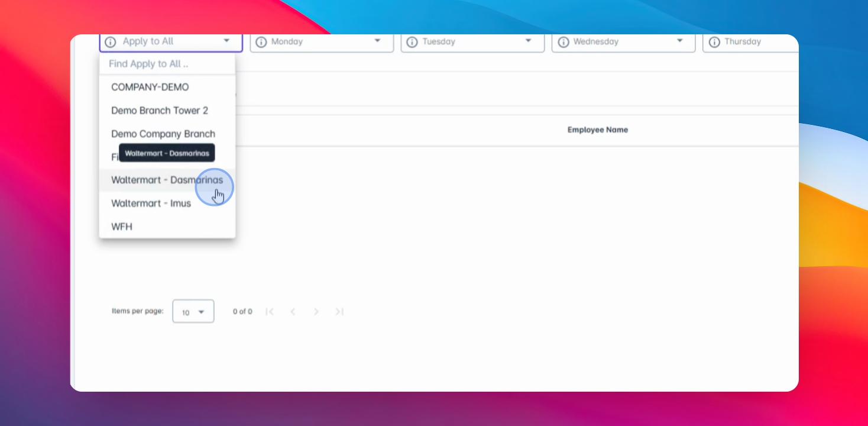
Task: Go to previous page of results
Action: 293,311
